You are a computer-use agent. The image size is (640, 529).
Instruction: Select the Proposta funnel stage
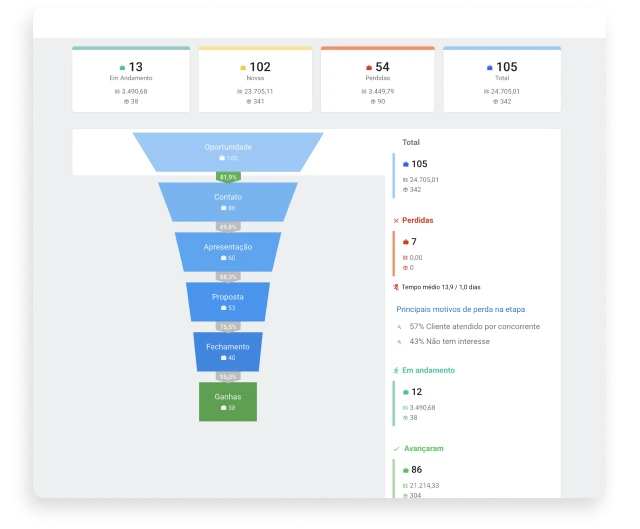coord(228,301)
